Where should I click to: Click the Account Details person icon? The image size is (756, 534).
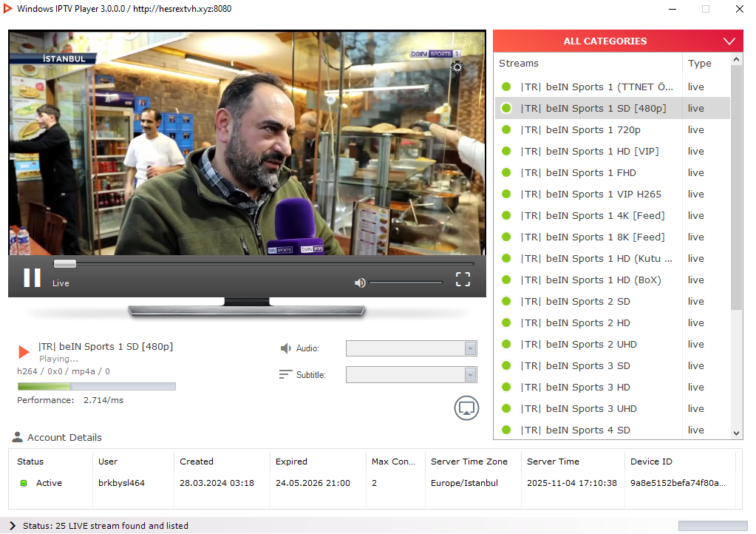coord(18,437)
